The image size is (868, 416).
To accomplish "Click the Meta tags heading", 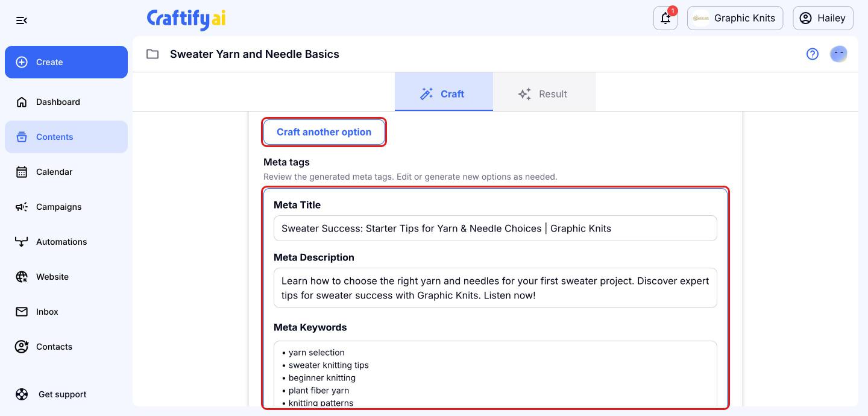I will (x=286, y=162).
